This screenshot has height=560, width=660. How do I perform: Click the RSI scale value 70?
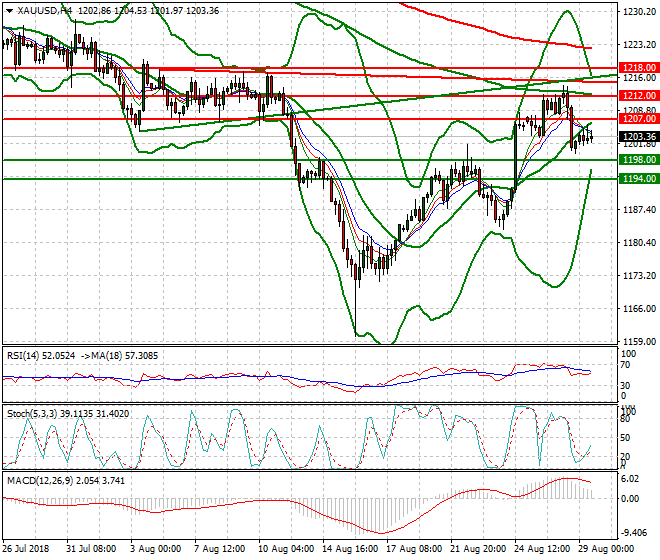(625, 365)
